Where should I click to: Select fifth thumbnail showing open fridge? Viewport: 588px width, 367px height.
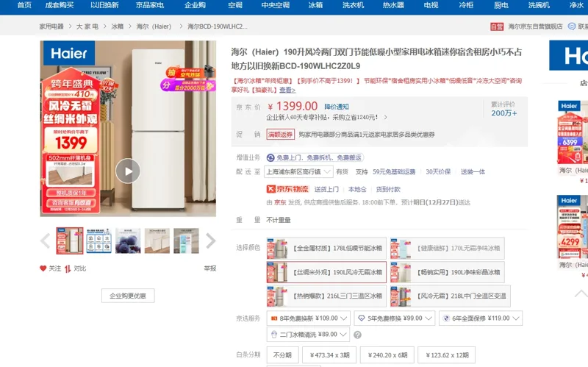click(187, 240)
